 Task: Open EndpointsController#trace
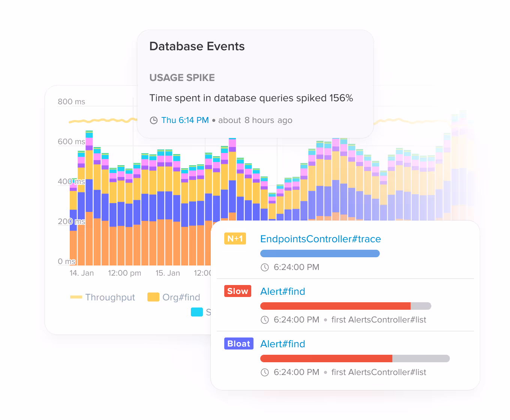tap(321, 239)
